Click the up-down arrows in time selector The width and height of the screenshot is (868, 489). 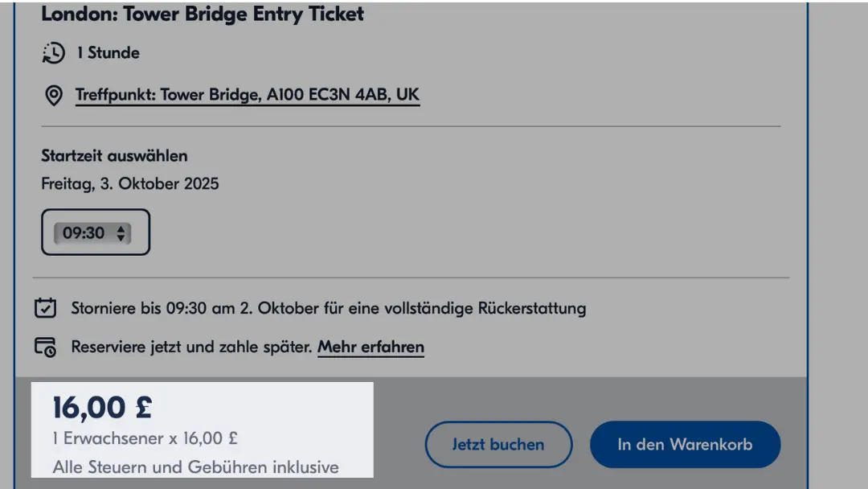(121, 233)
